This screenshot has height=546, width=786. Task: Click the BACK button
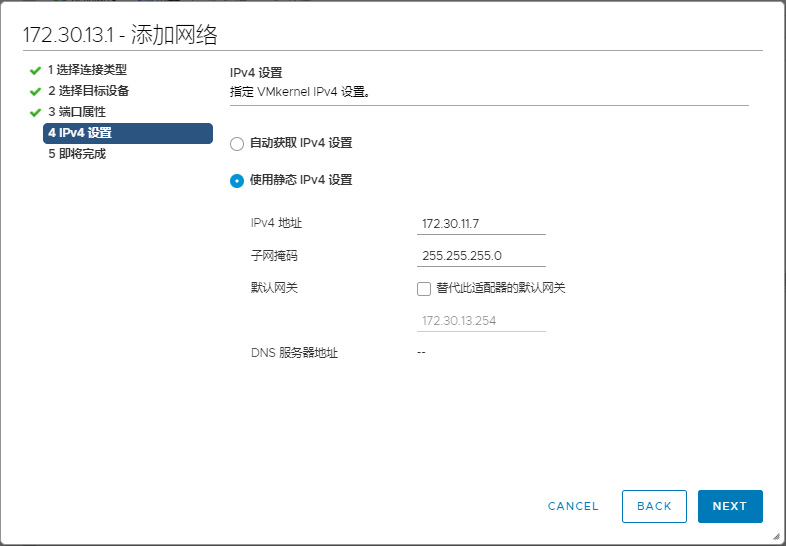coord(654,506)
